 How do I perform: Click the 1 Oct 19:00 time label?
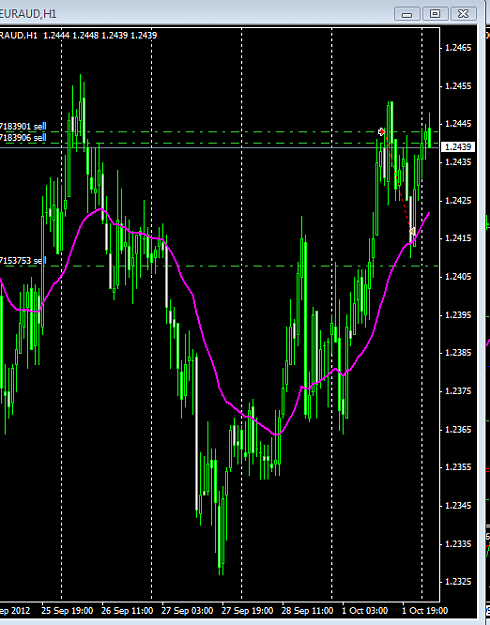click(x=425, y=611)
